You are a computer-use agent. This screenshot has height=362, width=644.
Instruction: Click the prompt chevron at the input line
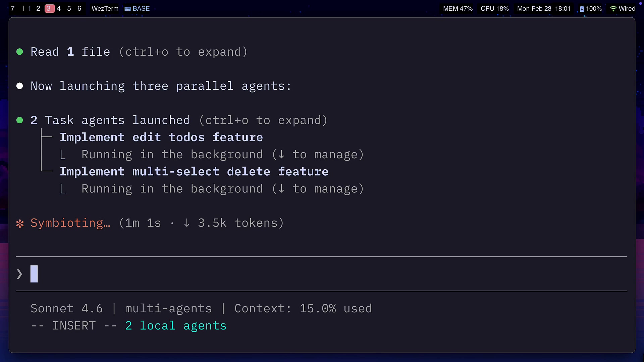pos(19,274)
